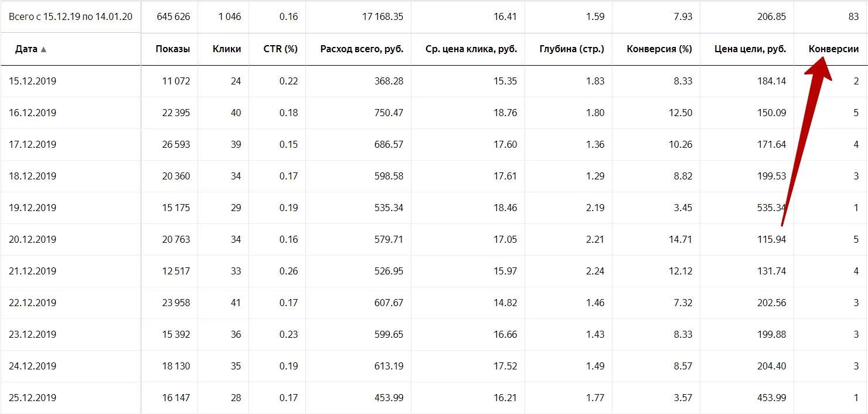
Task: Sort by Цена цели, руб. header
Action: click(750, 49)
